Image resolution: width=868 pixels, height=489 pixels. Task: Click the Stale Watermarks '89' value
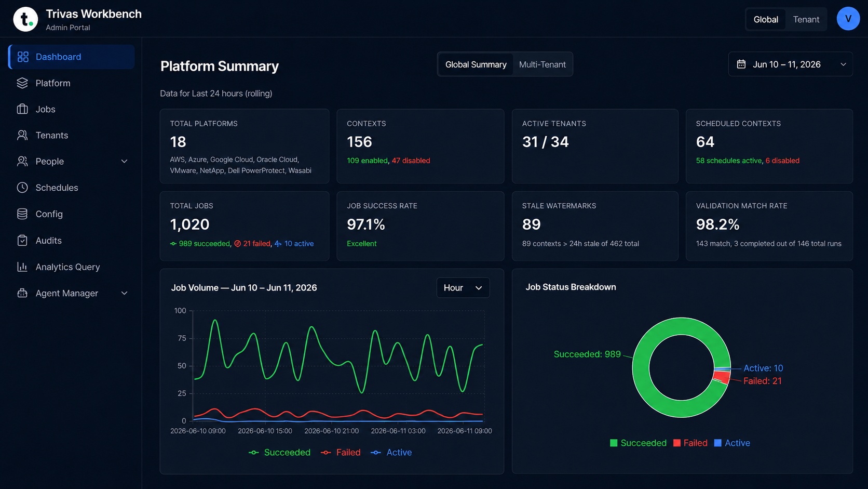531,224
